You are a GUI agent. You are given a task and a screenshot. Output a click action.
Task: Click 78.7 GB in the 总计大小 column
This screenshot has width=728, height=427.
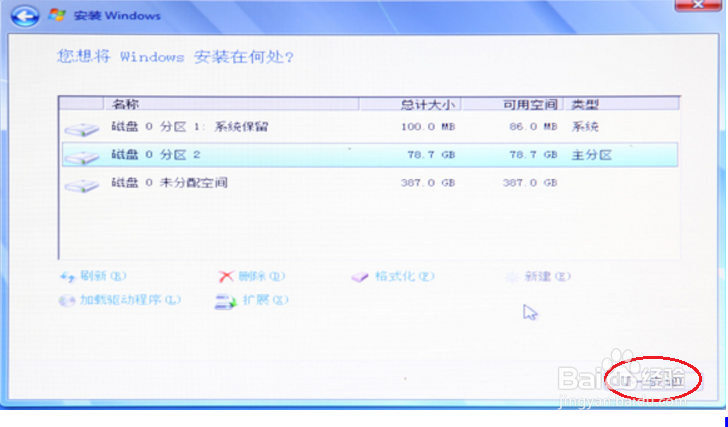(x=431, y=155)
